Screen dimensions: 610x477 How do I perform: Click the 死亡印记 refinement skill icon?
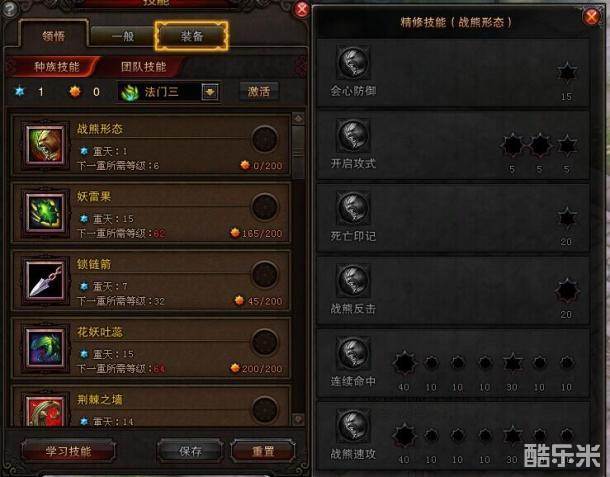[353, 207]
